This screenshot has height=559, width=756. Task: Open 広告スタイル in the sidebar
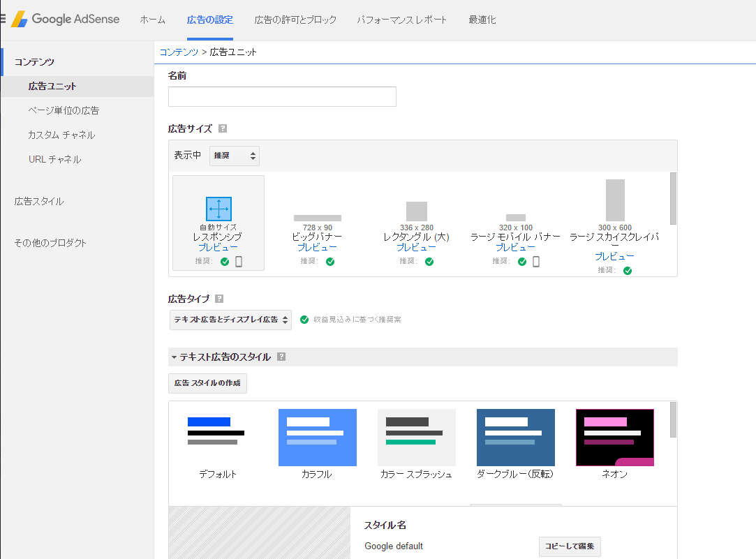(x=39, y=202)
